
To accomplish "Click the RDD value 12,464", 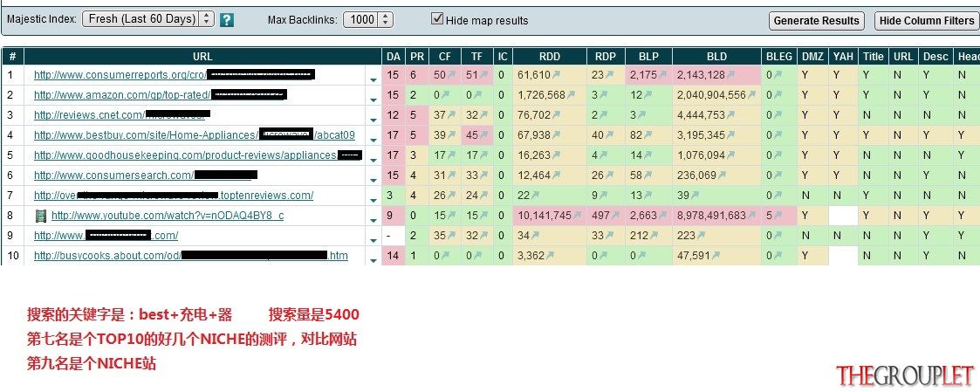I will pos(534,175).
